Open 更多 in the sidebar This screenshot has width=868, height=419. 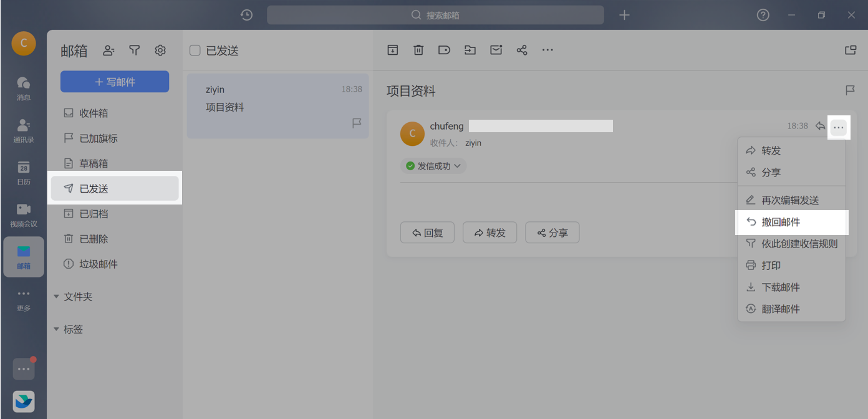pos(24,300)
